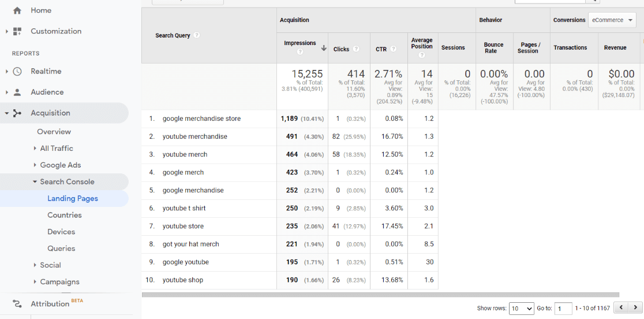
Task: Click help icon under Impressions header
Action: pos(300,52)
